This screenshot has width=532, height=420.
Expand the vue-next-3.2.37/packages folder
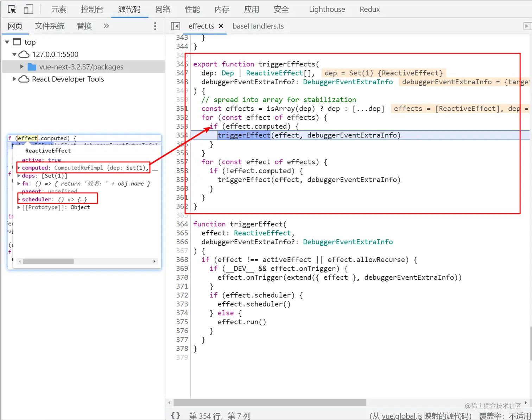point(22,67)
